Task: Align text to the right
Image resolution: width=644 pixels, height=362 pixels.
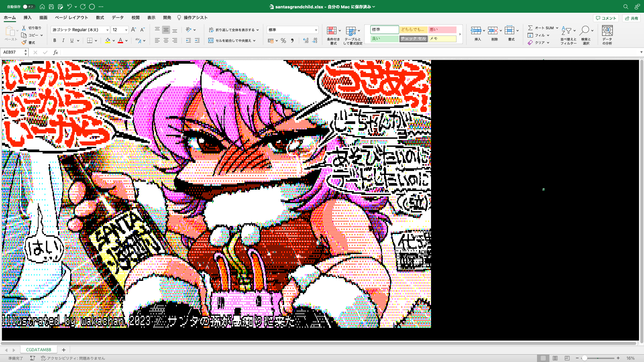Action: click(x=174, y=40)
